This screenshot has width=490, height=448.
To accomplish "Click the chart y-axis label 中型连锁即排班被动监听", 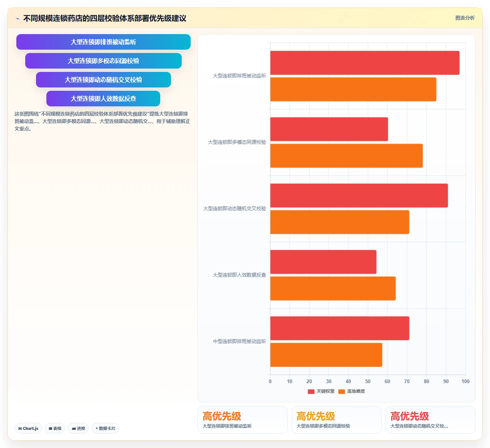I will point(239,341).
